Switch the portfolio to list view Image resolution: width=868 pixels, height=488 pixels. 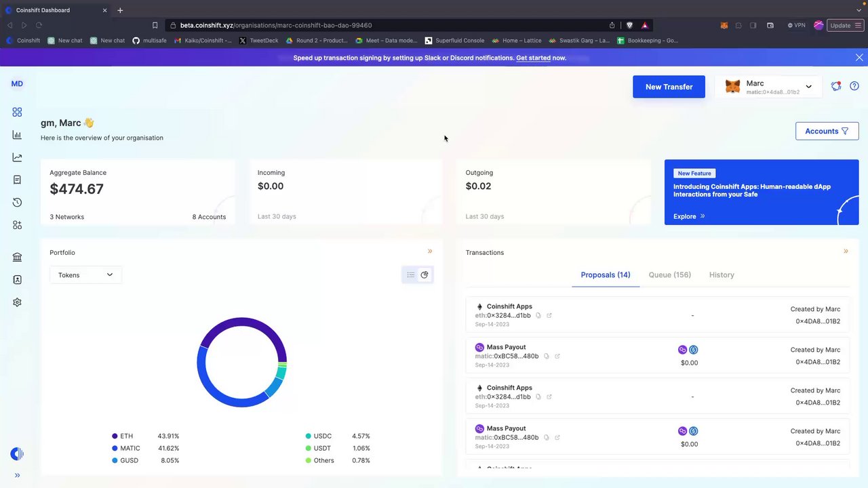point(410,274)
